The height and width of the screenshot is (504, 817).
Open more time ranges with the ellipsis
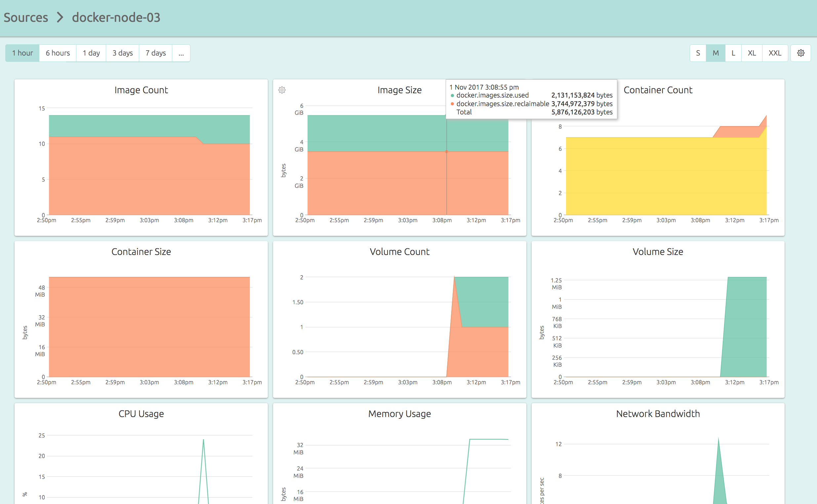[x=181, y=53]
